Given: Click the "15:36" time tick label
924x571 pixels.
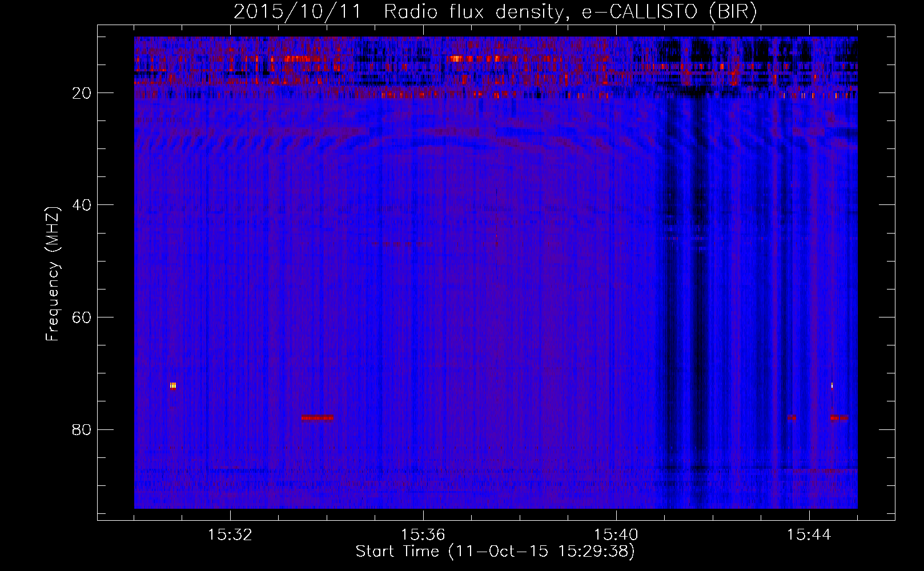Looking at the screenshot, I should (423, 535).
